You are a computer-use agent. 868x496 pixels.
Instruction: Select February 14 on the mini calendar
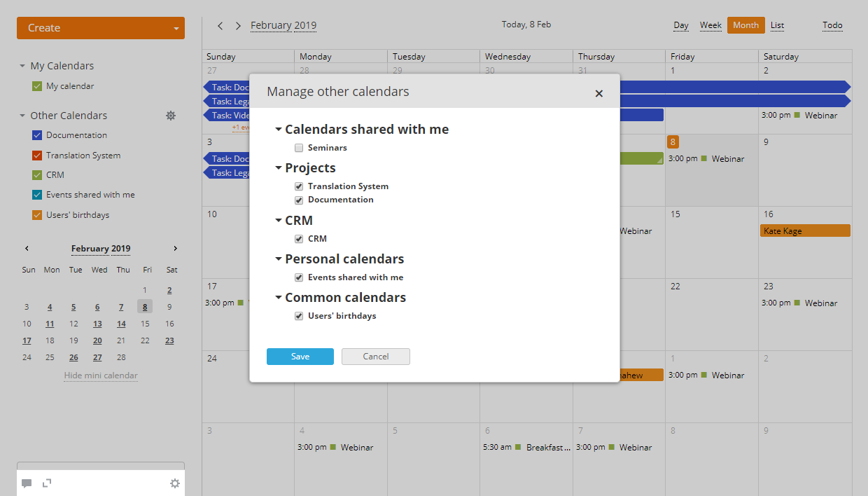(121, 324)
